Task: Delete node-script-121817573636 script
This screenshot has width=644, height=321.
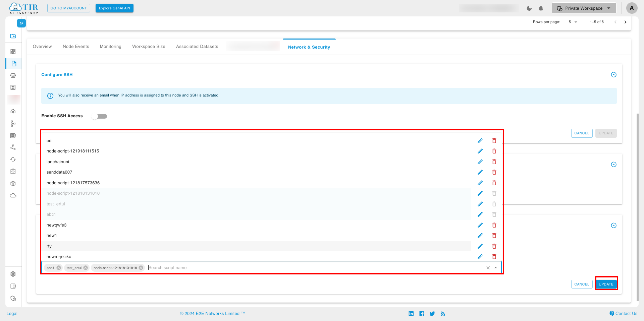Action: [494, 183]
